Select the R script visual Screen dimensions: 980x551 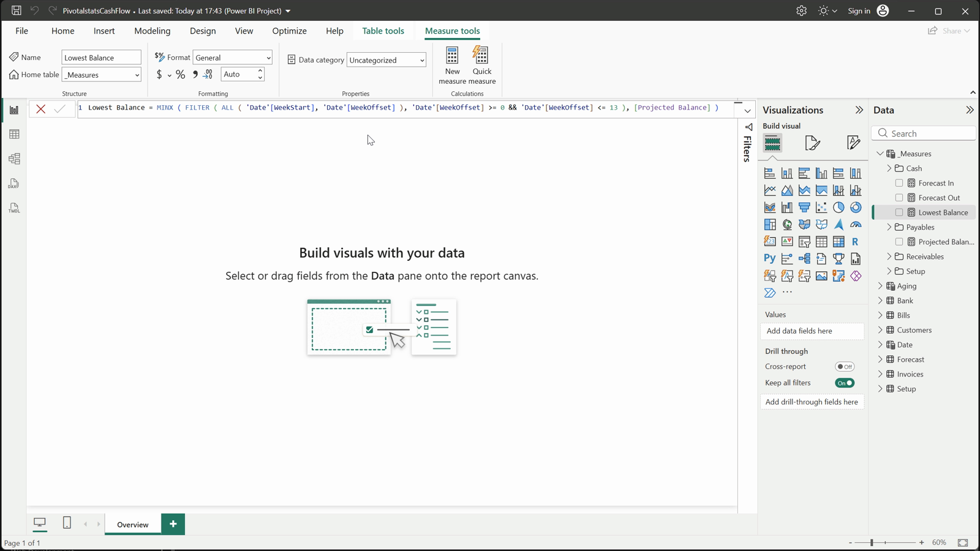[856, 242]
